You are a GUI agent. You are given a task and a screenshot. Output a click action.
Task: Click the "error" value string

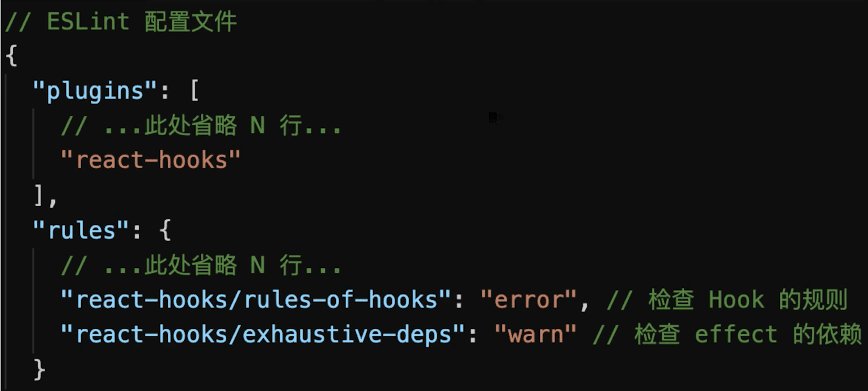tap(529, 300)
